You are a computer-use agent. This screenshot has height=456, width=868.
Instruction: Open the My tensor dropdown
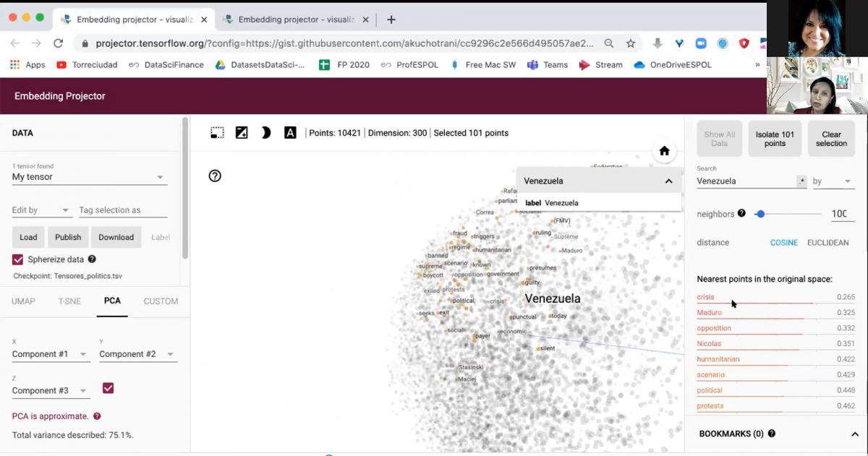click(x=90, y=177)
